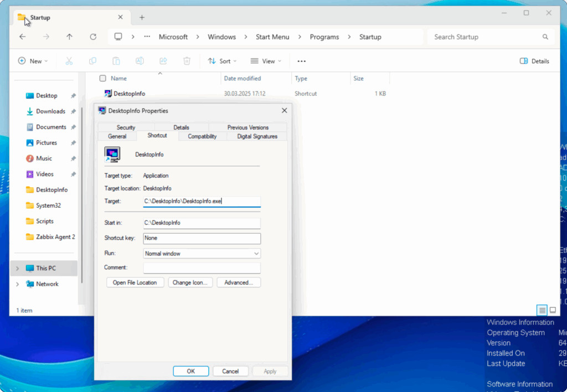
Task: Click the Change Icon button
Action: click(190, 282)
